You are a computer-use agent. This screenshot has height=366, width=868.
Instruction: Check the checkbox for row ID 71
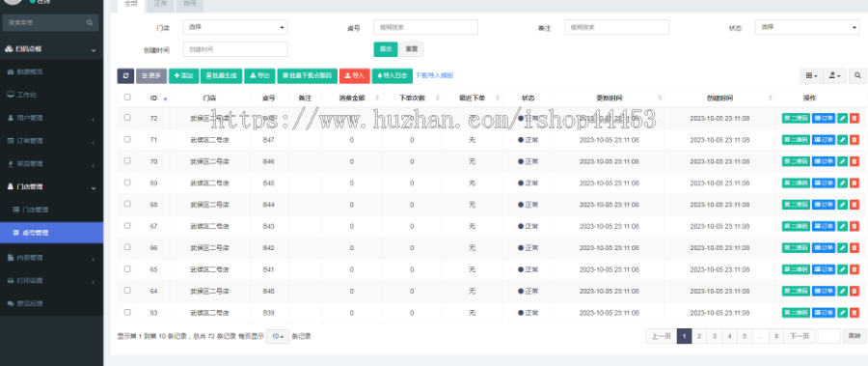pos(127,139)
